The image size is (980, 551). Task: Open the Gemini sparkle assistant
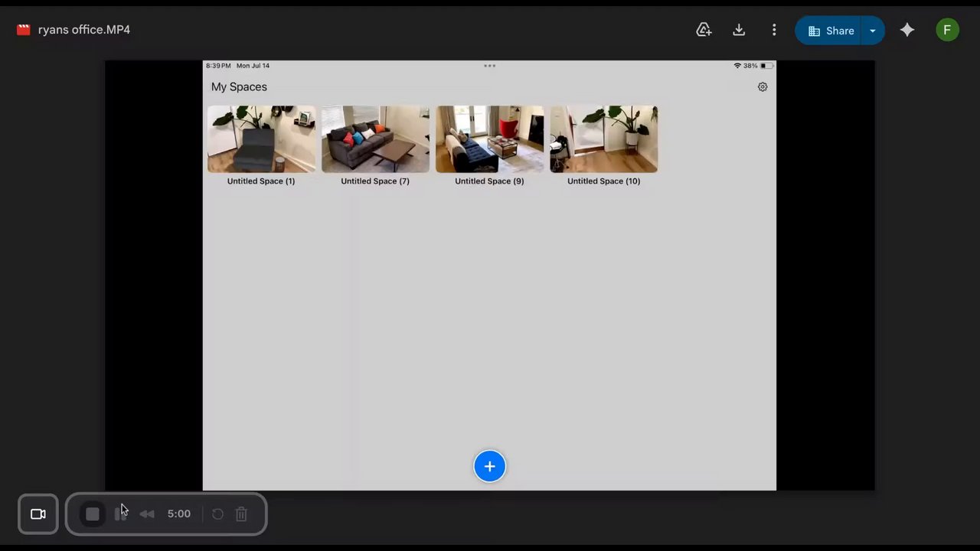[x=907, y=30]
